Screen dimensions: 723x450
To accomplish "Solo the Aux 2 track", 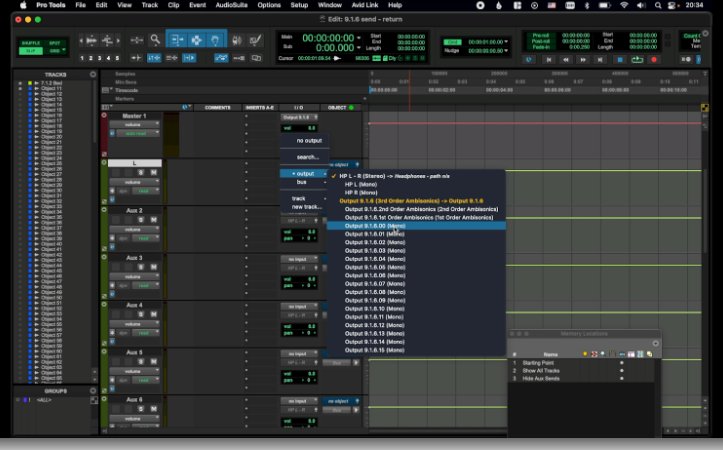I will coord(141,220).
